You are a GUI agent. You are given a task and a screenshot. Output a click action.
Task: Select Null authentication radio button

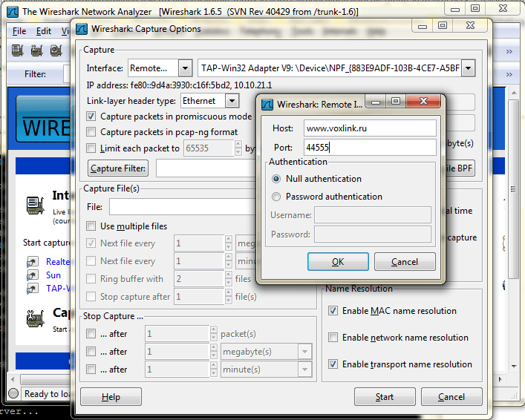click(x=276, y=179)
